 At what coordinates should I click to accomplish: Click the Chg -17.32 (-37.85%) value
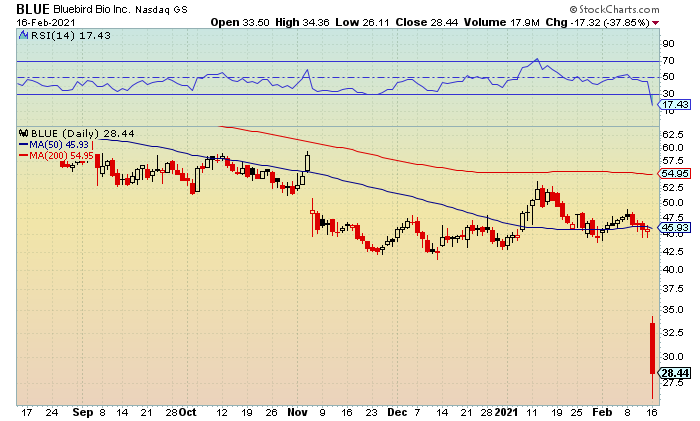click(597, 22)
